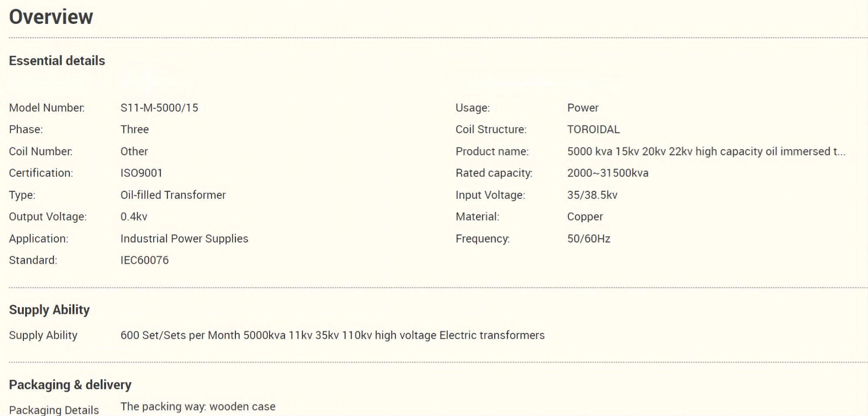Click Industrial Power Supplies application value

pos(184,239)
